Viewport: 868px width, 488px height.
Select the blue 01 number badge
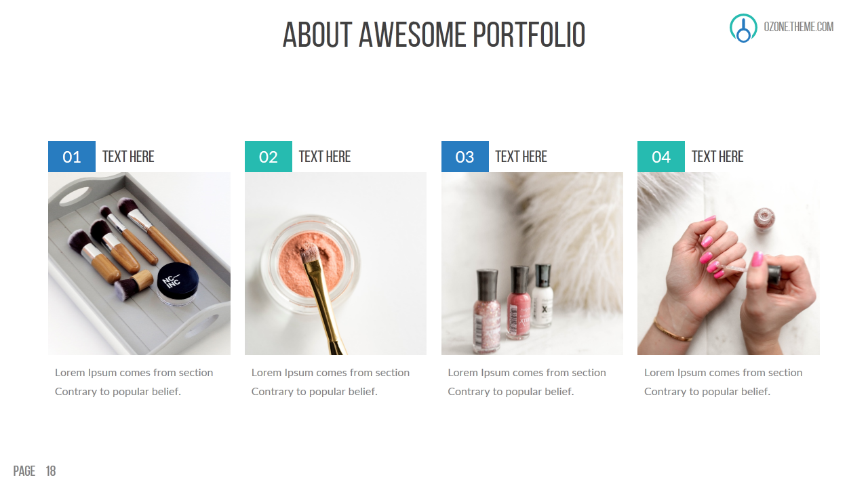coord(72,157)
